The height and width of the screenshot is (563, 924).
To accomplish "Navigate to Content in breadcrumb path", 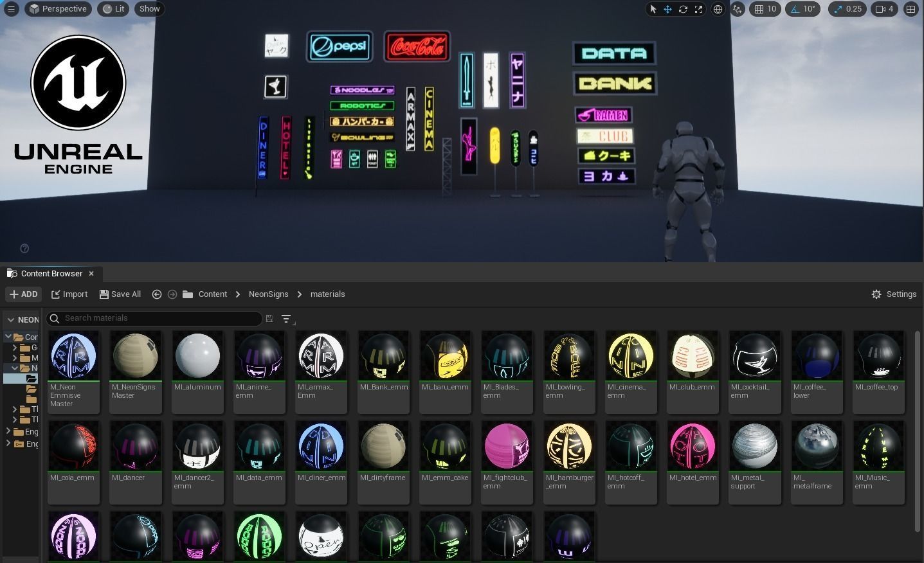I will click(212, 294).
